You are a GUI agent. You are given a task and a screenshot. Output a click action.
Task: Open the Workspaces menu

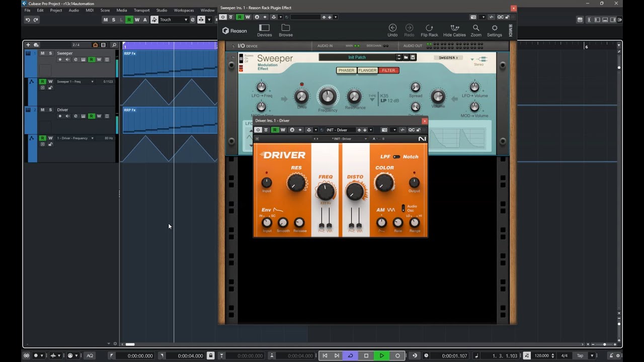(184, 10)
